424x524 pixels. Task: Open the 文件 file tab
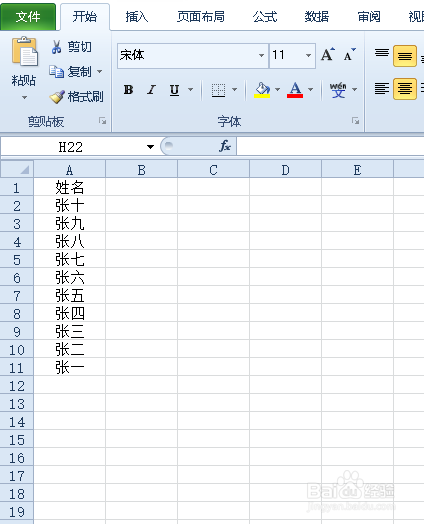pyautogui.click(x=28, y=16)
